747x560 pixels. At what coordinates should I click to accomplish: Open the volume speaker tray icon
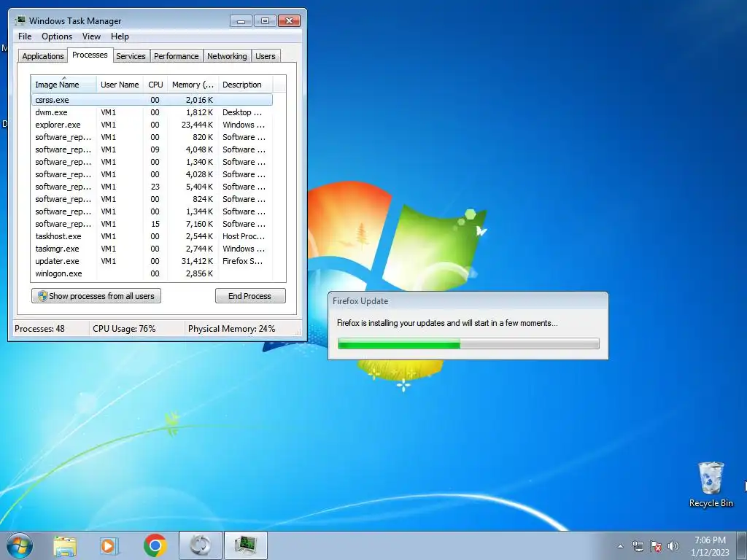coord(673,546)
